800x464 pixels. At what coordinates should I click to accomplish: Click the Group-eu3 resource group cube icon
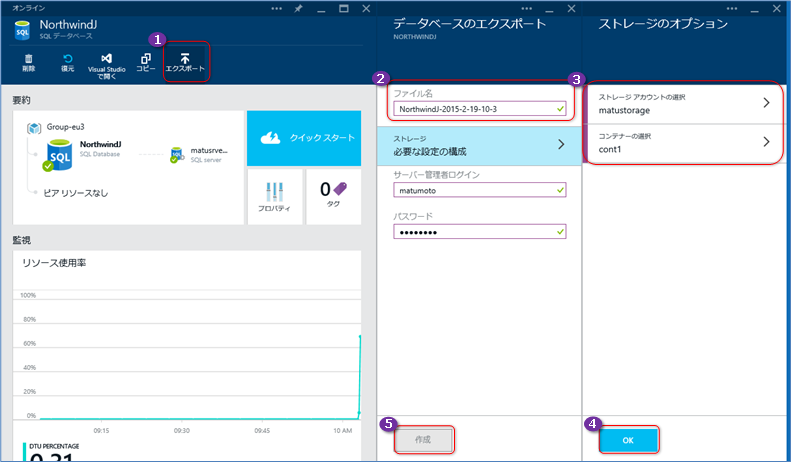click(34, 128)
